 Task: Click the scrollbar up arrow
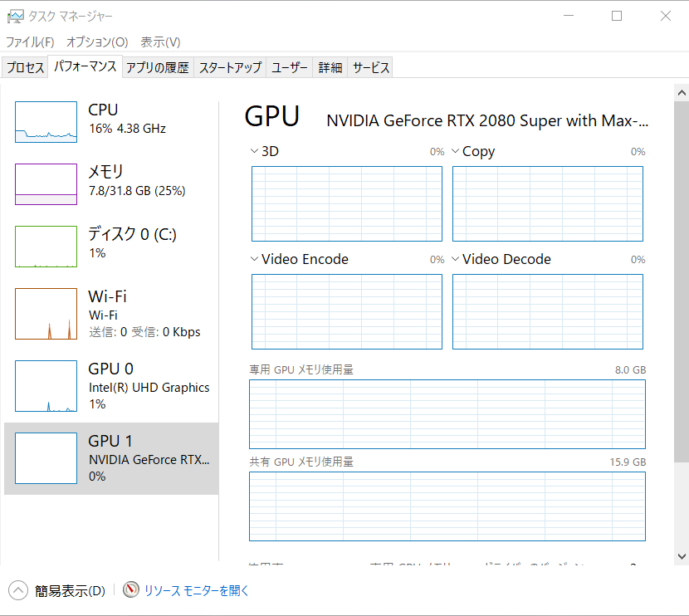click(x=682, y=93)
